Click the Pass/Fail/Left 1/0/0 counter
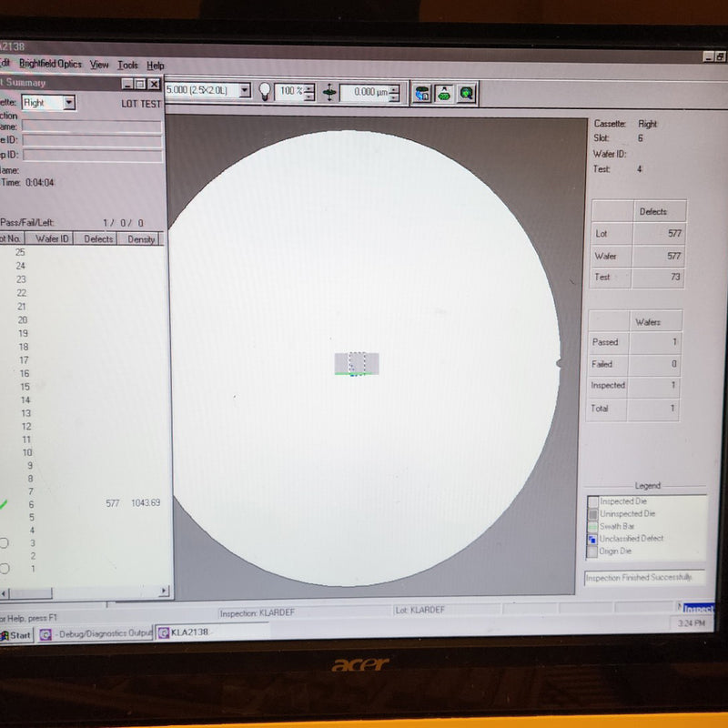This screenshot has width=728, height=728. [x=124, y=223]
